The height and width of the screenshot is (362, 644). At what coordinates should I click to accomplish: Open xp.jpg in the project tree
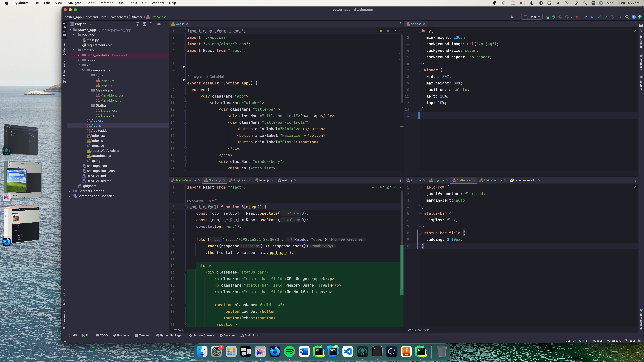click(x=96, y=161)
